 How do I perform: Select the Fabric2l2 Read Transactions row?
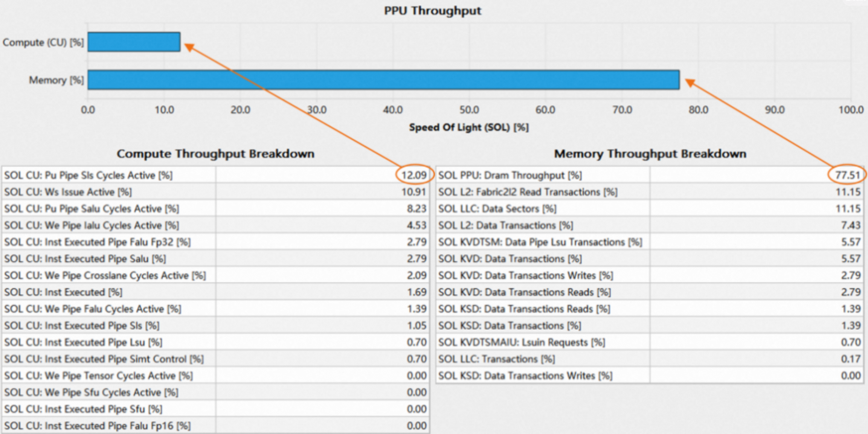528,192
